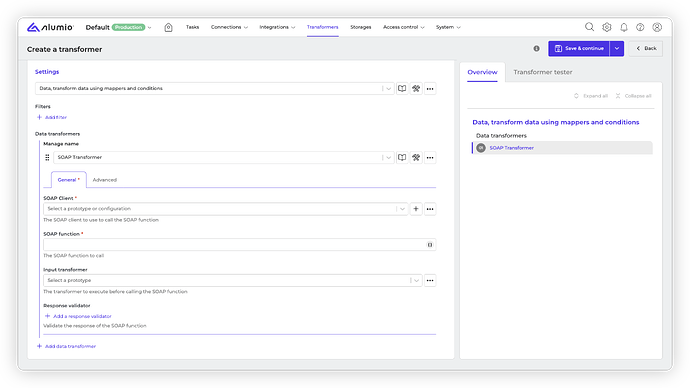Viewport: 690px width, 388px height.
Task: Switch to the Overview tab
Action: click(x=482, y=72)
